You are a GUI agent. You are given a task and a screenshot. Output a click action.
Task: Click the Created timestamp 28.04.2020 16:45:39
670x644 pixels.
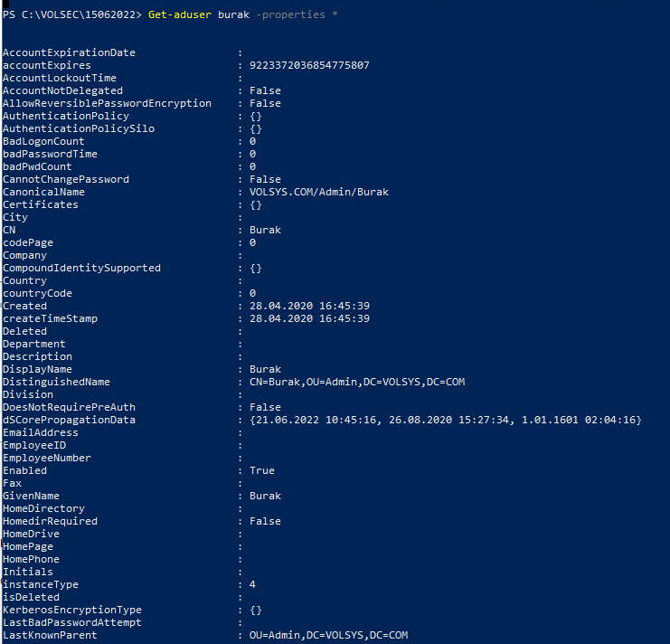tap(309, 306)
